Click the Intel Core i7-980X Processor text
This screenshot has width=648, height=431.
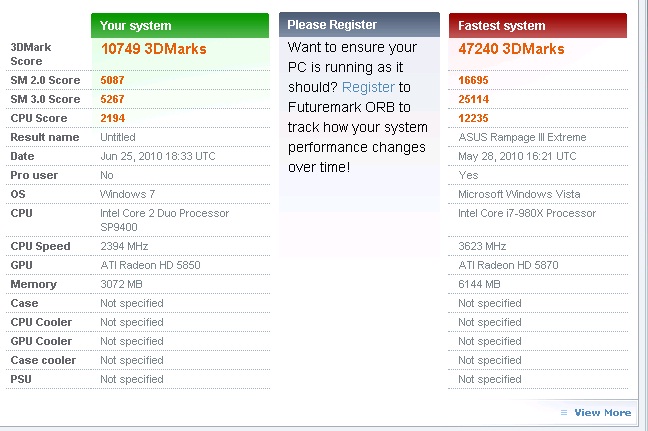click(x=527, y=213)
